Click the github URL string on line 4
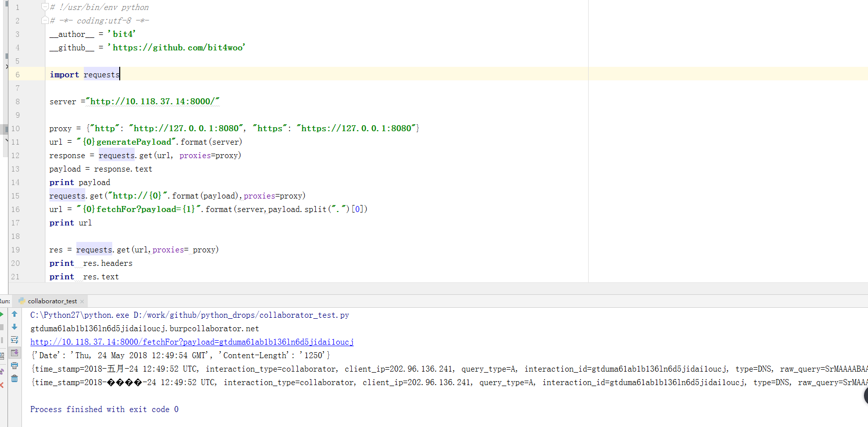This screenshot has height=427, width=868. click(177, 48)
